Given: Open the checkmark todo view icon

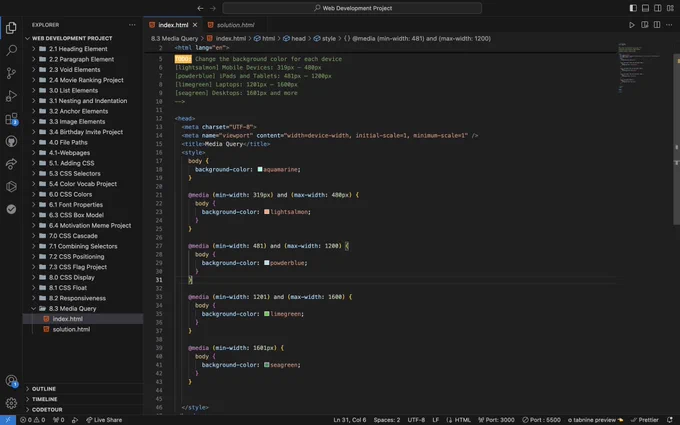Looking at the screenshot, I should click(x=11, y=209).
